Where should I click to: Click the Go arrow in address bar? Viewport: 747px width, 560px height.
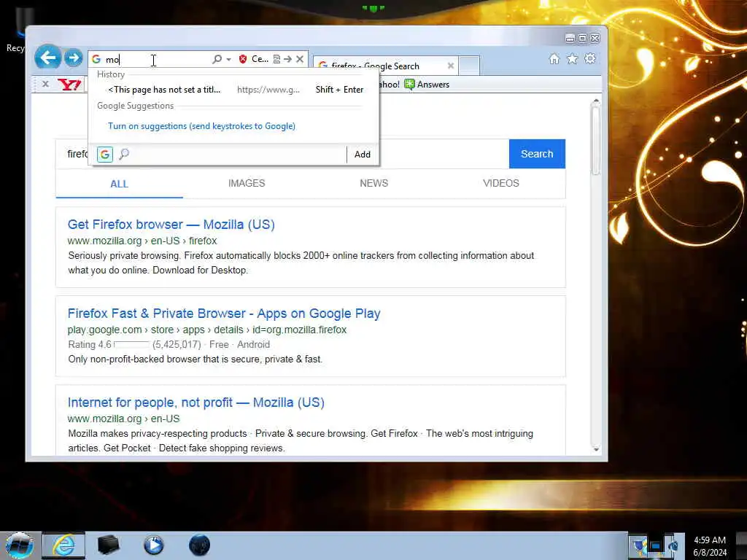coord(287,59)
